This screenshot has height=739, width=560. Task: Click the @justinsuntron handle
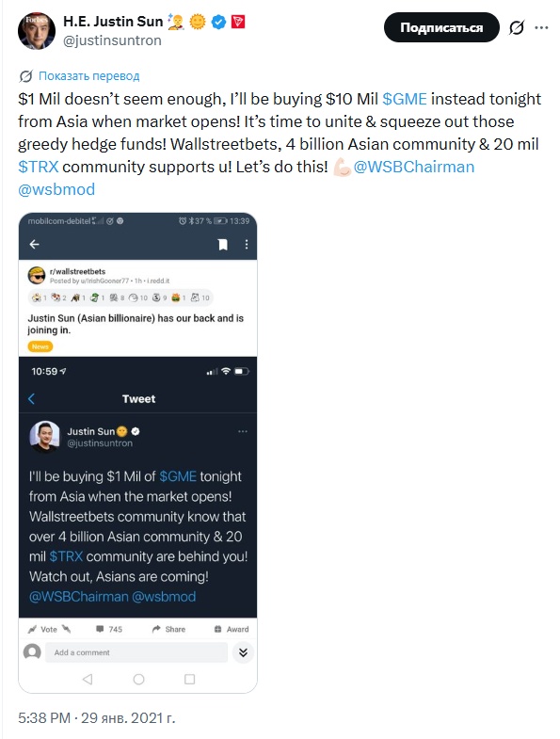click(112, 41)
